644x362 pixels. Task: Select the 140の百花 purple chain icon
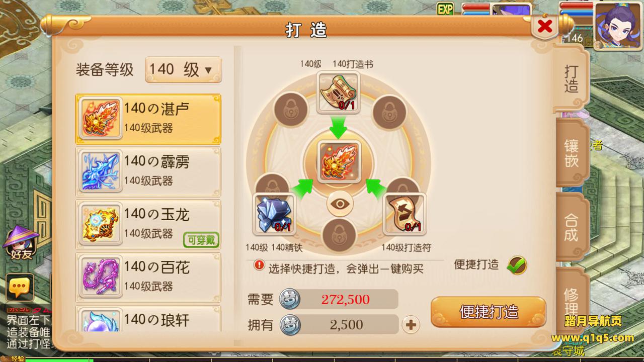click(x=101, y=276)
